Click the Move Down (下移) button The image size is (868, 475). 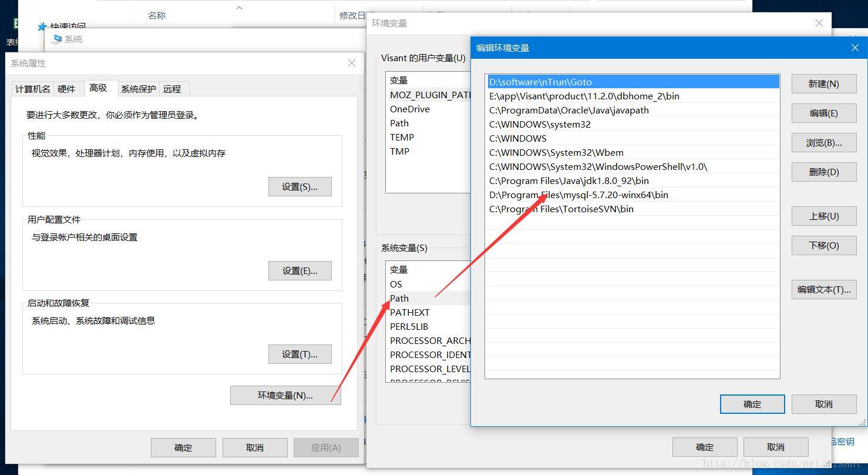pyautogui.click(x=823, y=245)
